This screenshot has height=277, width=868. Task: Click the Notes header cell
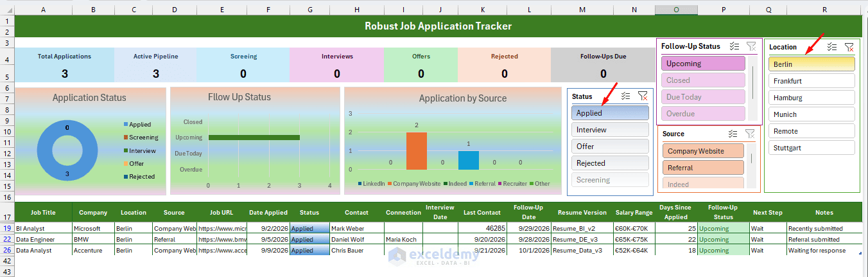point(824,212)
